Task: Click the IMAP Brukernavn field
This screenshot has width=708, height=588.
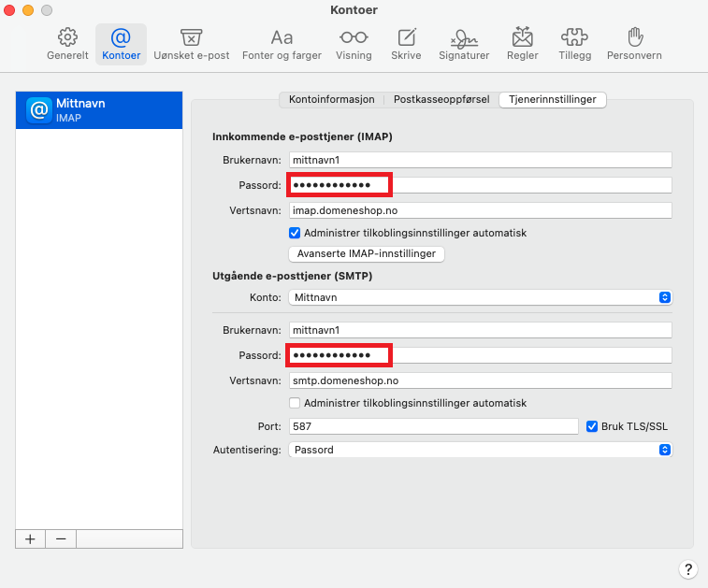Action: (481, 160)
